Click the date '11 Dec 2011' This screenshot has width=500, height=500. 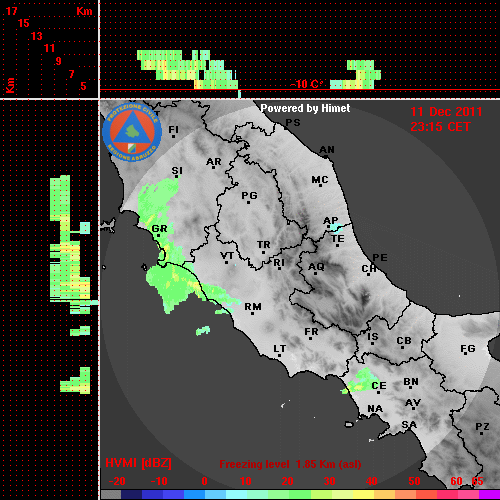coord(446,112)
